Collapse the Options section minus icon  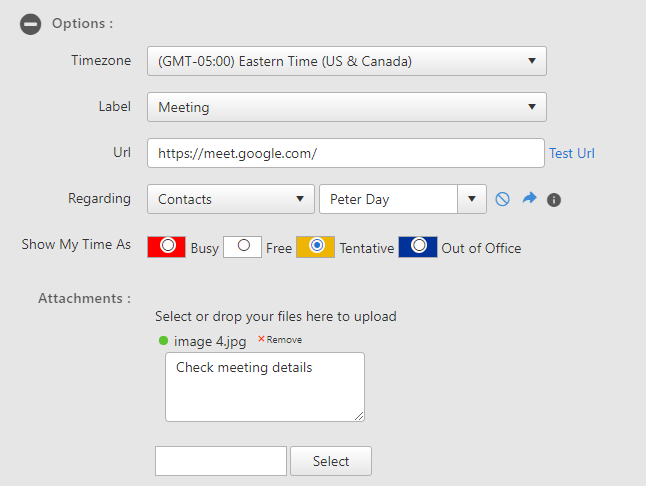tap(30, 24)
